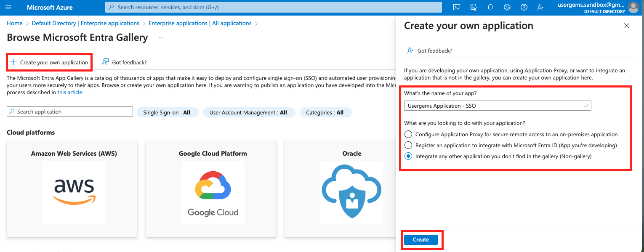Open the Categories : All filter

click(x=326, y=112)
